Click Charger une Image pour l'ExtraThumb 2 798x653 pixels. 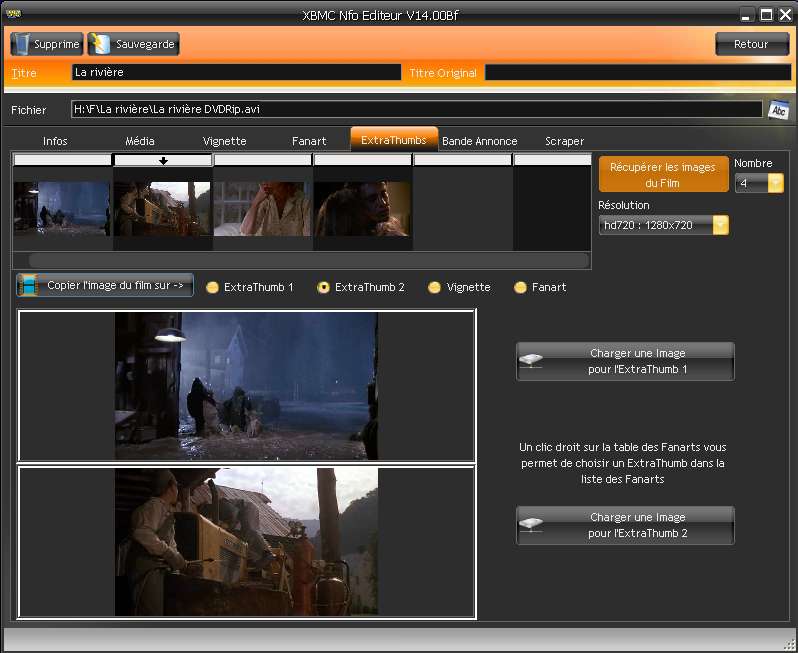[x=625, y=525]
